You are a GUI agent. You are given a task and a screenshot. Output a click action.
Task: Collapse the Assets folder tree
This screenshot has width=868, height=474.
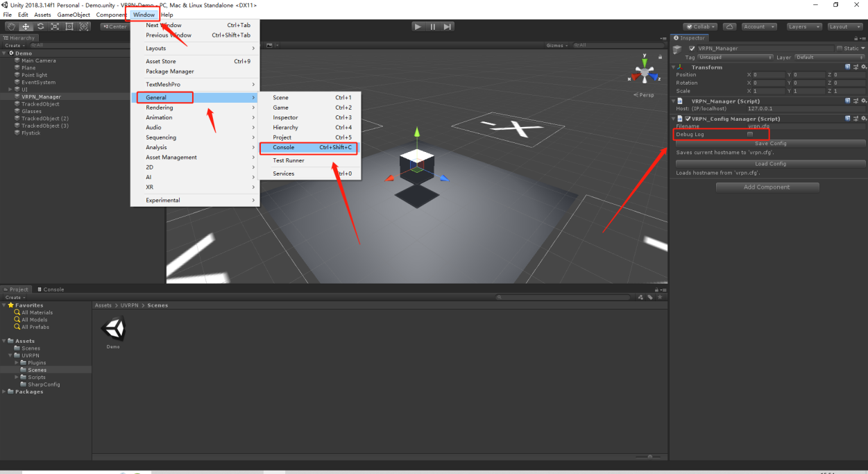pyautogui.click(x=6, y=341)
